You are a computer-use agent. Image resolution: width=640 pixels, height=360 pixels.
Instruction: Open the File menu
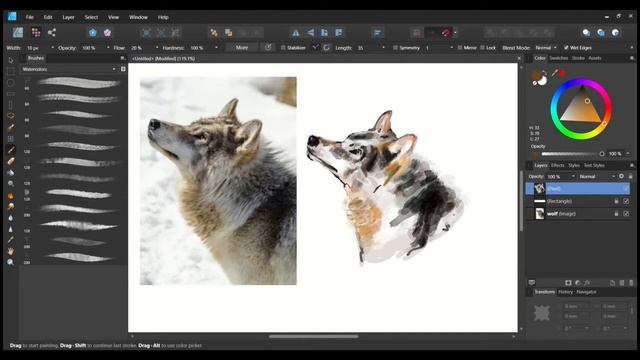[x=29, y=17]
